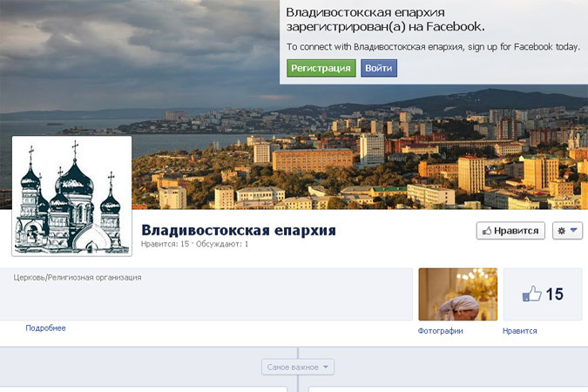This screenshot has height=392, width=588.
Task: Click the thumbs-up icon in the Нравится button
Action: tap(486, 231)
